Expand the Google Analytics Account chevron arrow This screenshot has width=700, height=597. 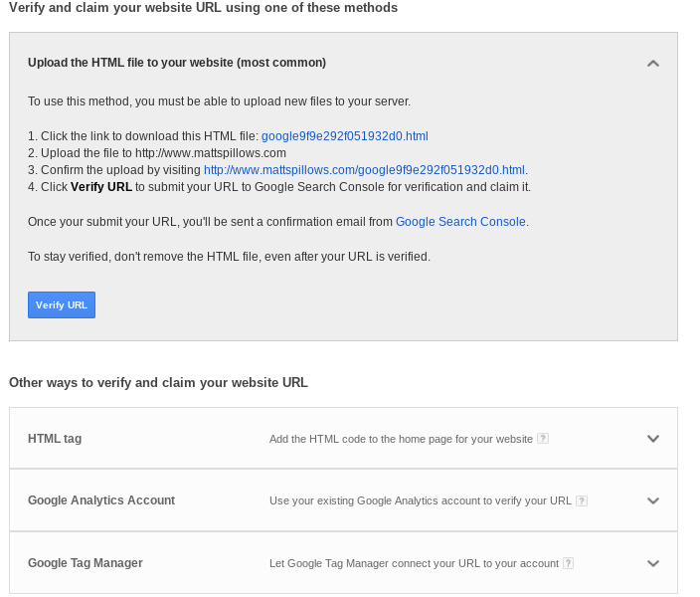[652, 500]
